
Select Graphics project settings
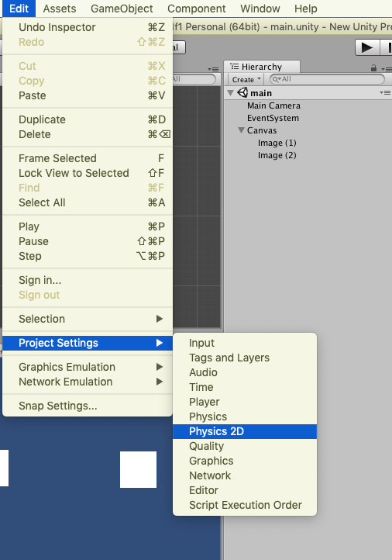click(245, 461)
